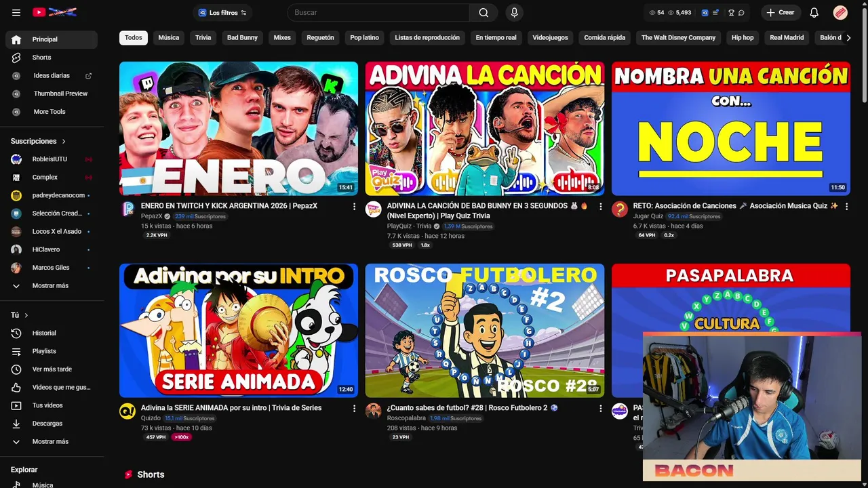Go to Principal home page
This screenshot has height=488, width=868.
click(52, 39)
